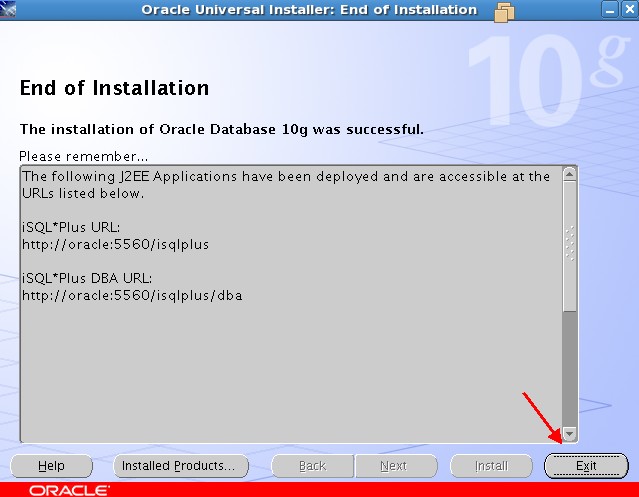The width and height of the screenshot is (639, 497).
Task: Click the 'Please remember...' label
Action: click(84, 156)
